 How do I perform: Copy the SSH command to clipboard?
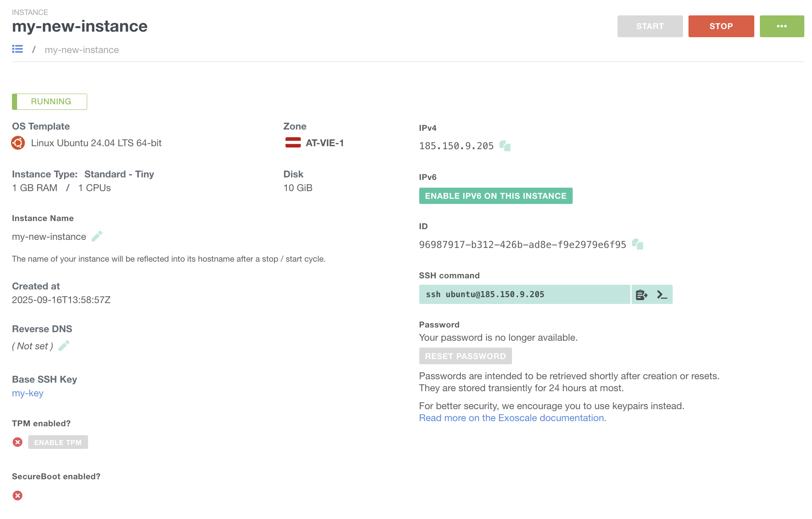[641, 295]
